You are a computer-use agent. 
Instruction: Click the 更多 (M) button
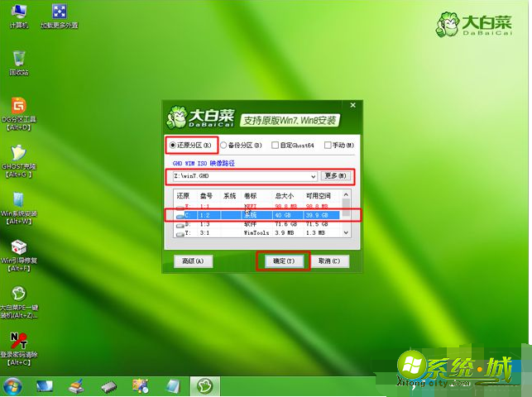click(336, 176)
